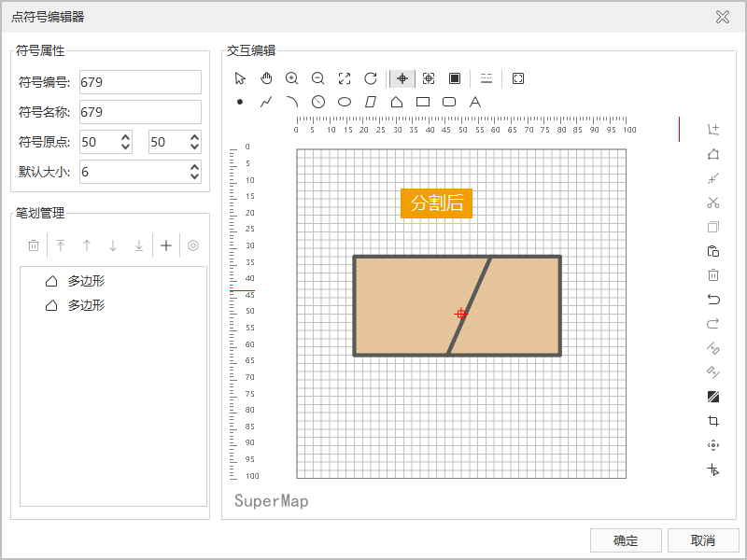Select the polyline drawing tool
Screen dimensions: 747x560
click(266, 102)
